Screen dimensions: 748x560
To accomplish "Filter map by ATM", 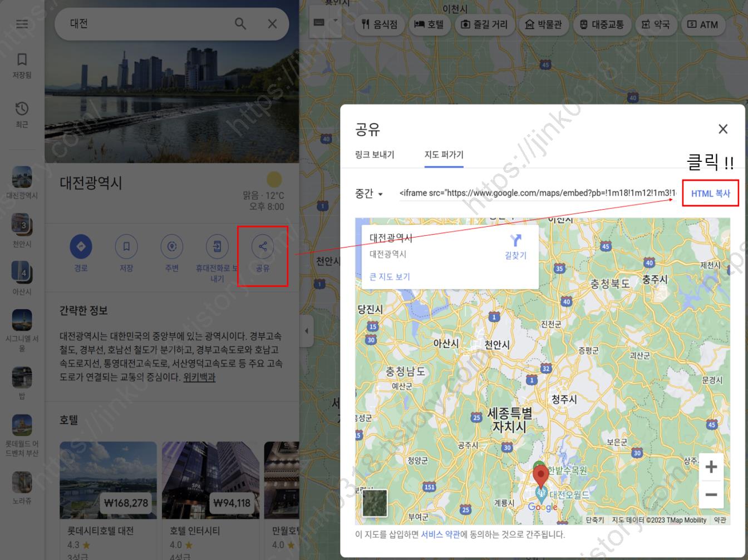I will pyautogui.click(x=703, y=24).
